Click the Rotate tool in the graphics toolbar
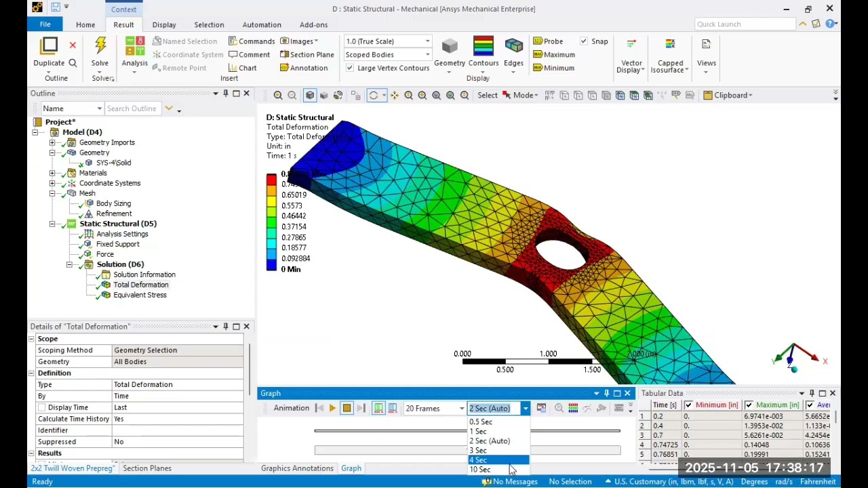868x488 pixels. pos(373,96)
